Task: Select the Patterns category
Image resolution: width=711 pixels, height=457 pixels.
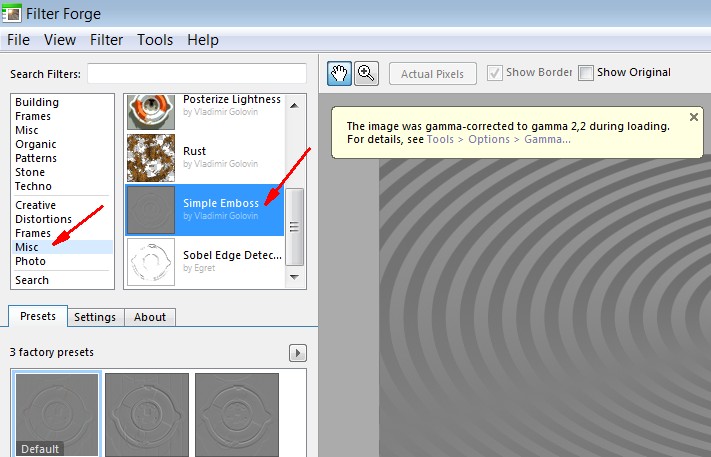Action: (36, 158)
